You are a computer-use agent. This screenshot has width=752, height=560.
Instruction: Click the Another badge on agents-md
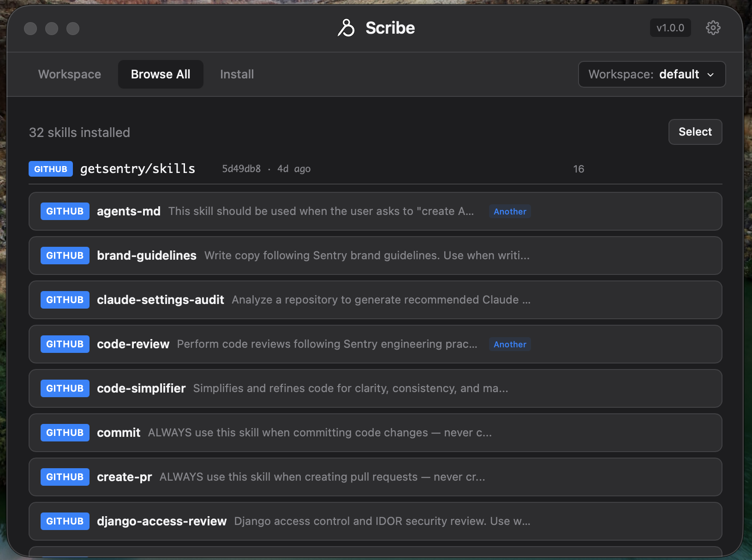pos(509,211)
